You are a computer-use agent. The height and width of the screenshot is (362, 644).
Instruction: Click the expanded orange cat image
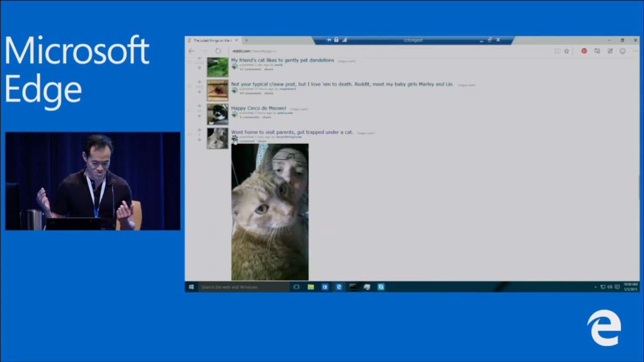pos(270,212)
